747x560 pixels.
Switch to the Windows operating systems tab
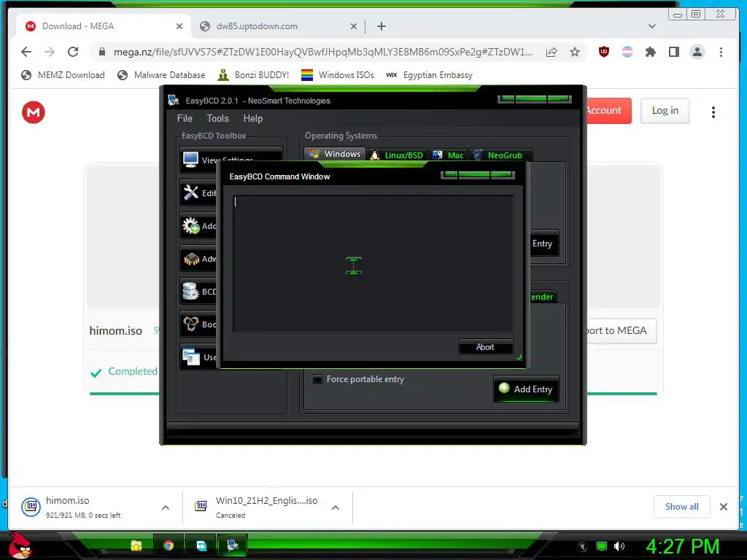pos(335,154)
